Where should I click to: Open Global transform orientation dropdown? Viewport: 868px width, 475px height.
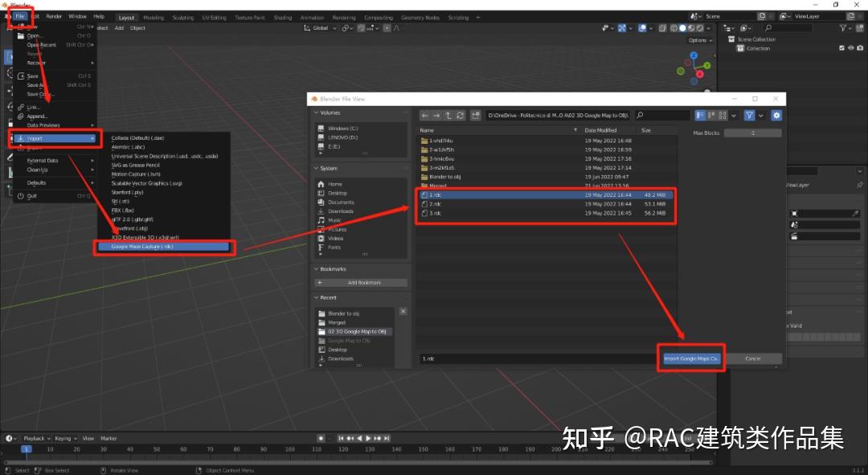pyautogui.click(x=320, y=28)
